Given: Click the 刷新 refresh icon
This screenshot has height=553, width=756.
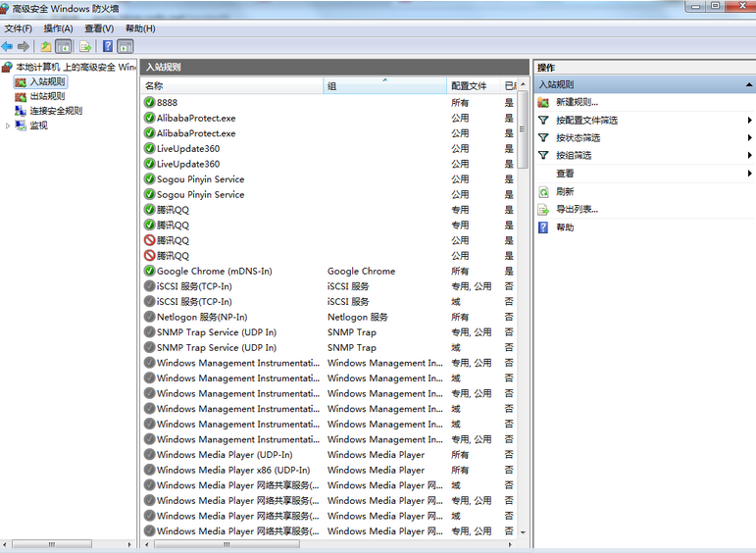Looking at the screenshot, I should tap(543, 192).
